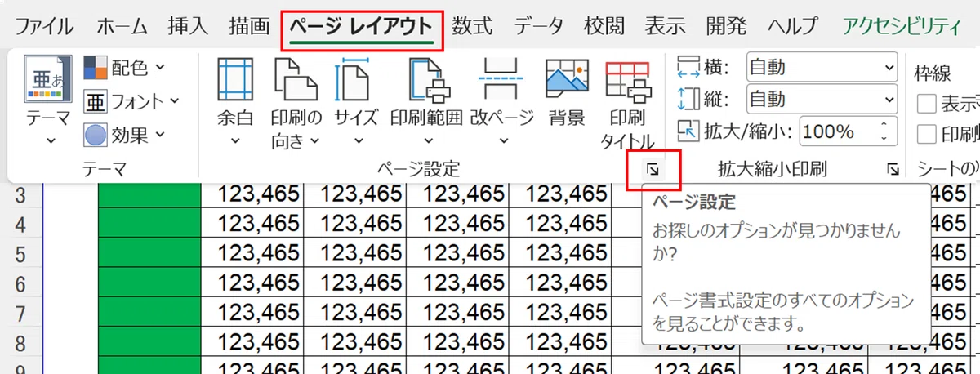Select row header 7
The height and width of the screenshot is (374, 980).
tap(21, 313)
